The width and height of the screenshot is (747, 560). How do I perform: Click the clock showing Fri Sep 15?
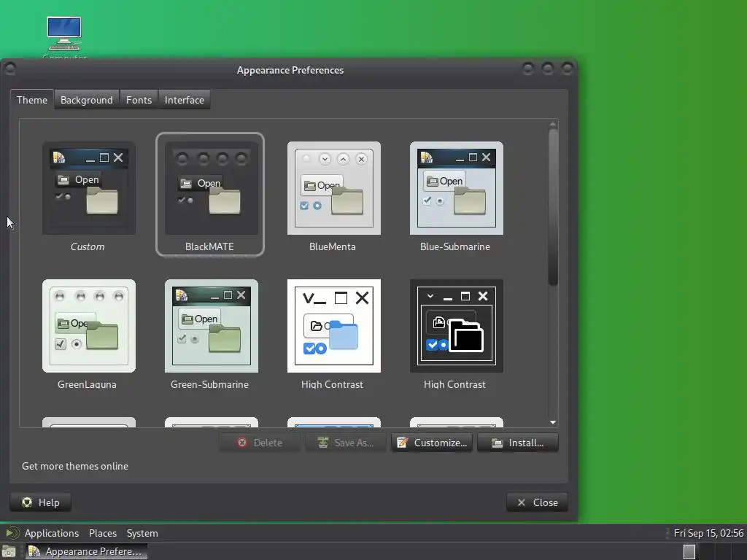pyautogui.click(x=708, y=533)
